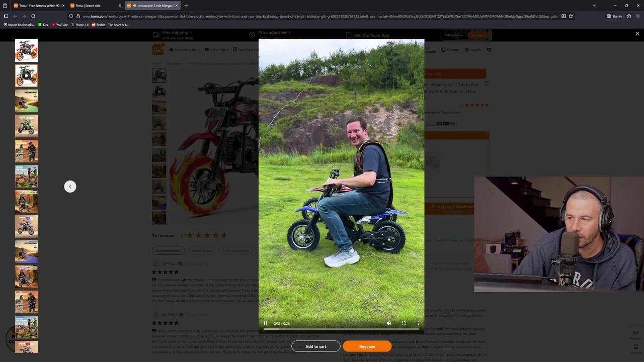Image resolution: width=644 pixels, height=362 pixels.
Task: Click the address bar URL field
Action: pos(320,16)
